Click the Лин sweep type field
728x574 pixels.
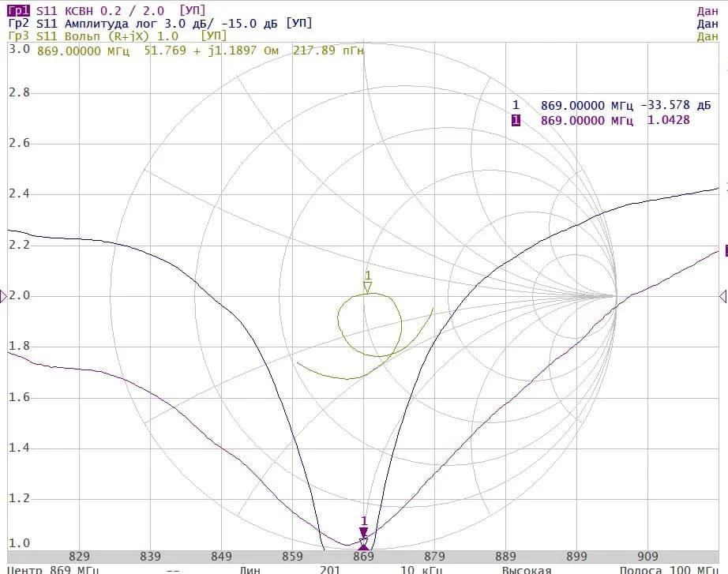click(250, 569)
